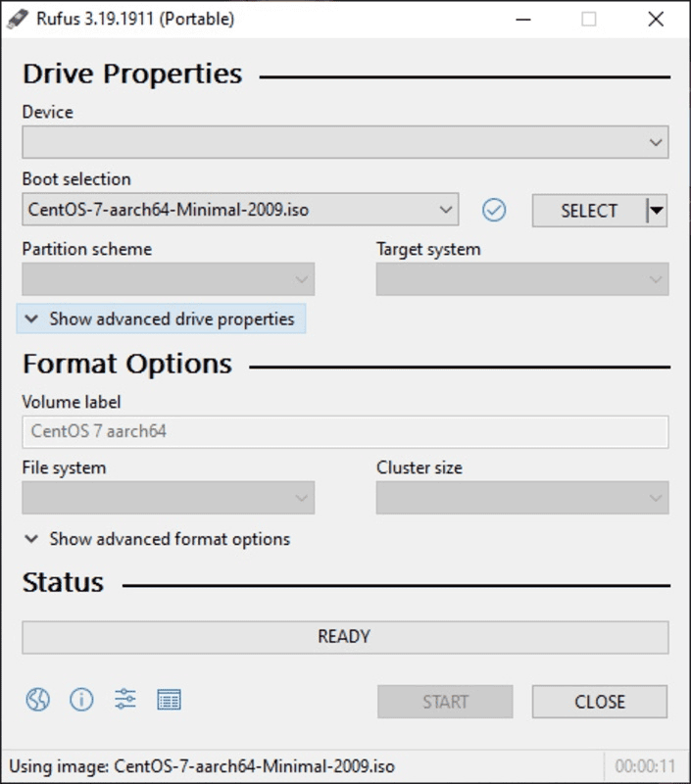Click the Volume label input field
Image resolution: width=691 pixels, height=784 pixels.
(345, 431)
